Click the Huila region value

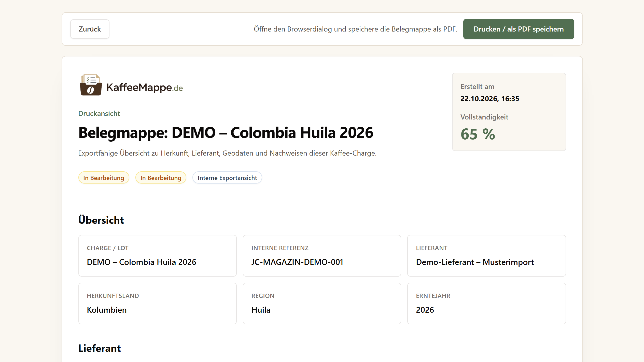click(x=261, y=310)
